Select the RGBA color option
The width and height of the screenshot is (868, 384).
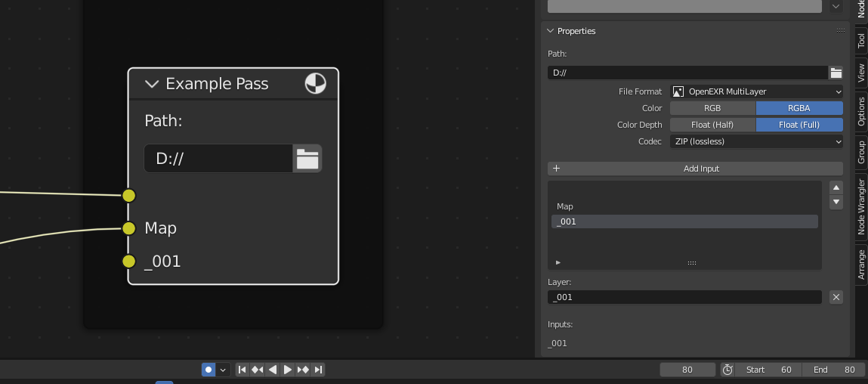[799, 108]
